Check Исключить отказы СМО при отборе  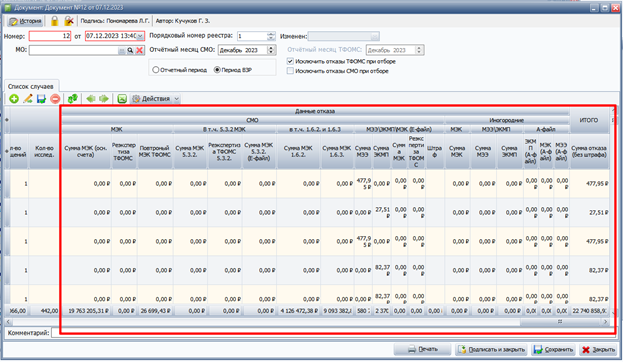coord(290,71)
